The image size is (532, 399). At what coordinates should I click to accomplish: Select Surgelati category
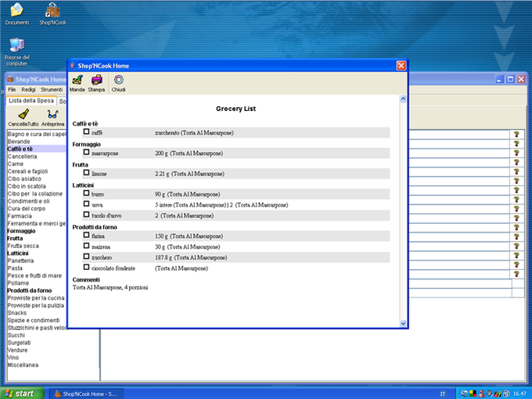(19, 343)
